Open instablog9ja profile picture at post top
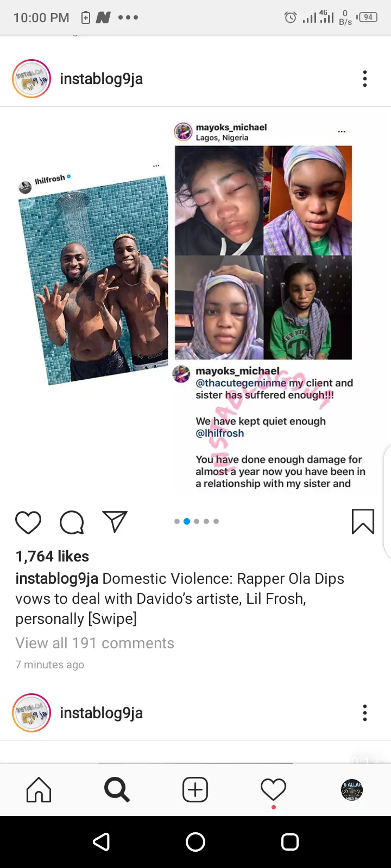The width and height of the screenshot is (391, 868). tap(31, 79)
